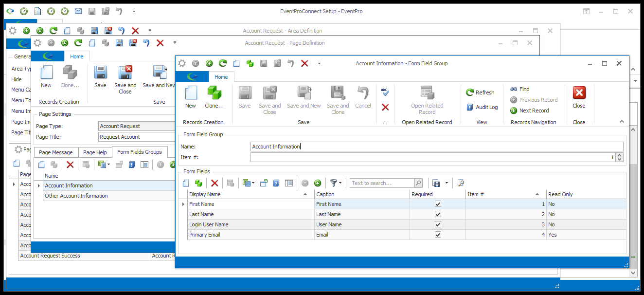Click red X in Area Definition quick toolbar
644x295 pixels.
coord(135,31)
